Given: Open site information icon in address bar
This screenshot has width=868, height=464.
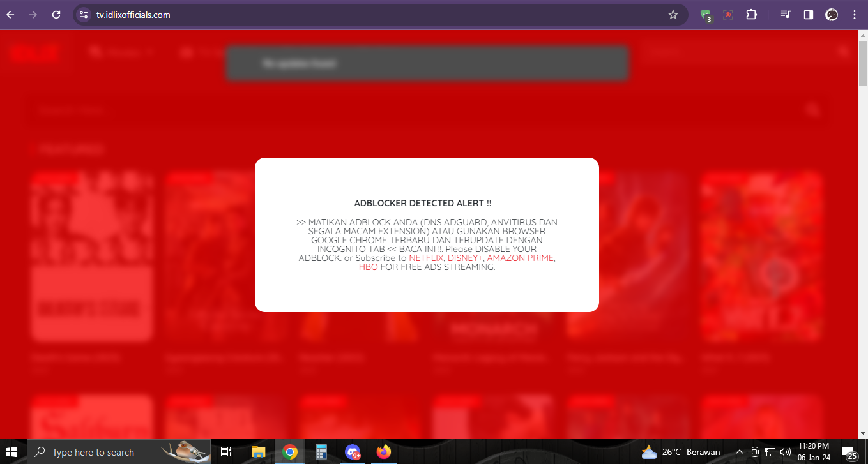Looking at the screenshot, I should click(x=84, y=15).
